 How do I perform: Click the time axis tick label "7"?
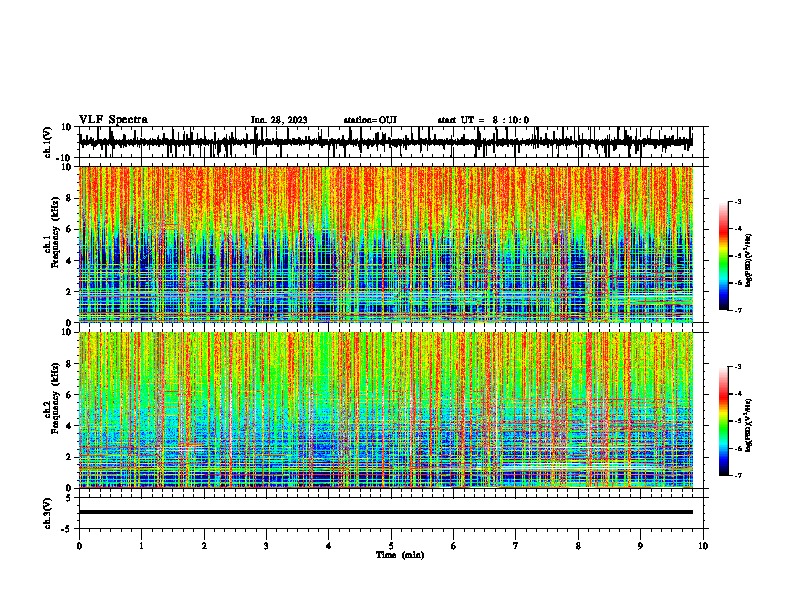point(516,546)
